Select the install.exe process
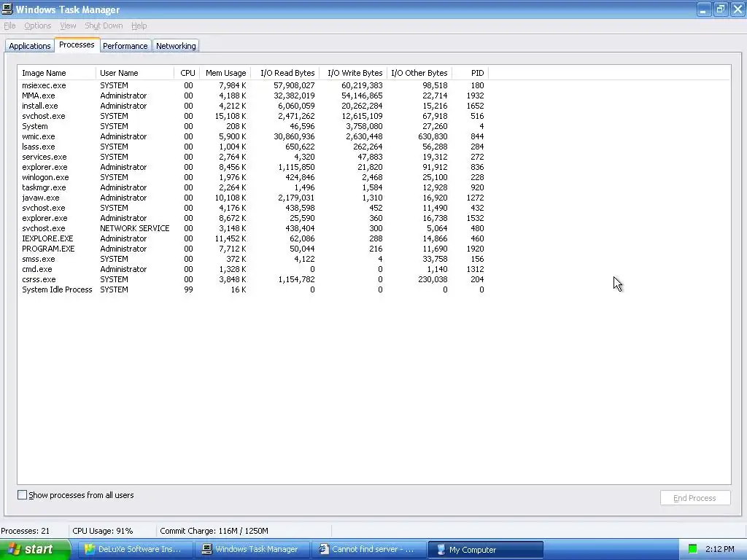This screenshot has width=747, height=560. (x=253, y=106)
